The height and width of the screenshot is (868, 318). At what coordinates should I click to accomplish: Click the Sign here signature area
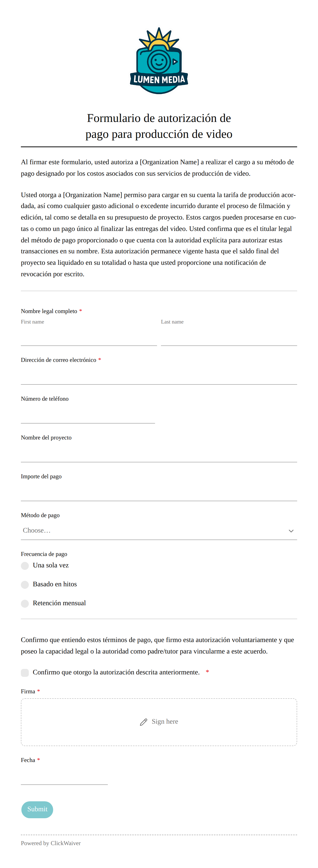(x=159, y=722)
